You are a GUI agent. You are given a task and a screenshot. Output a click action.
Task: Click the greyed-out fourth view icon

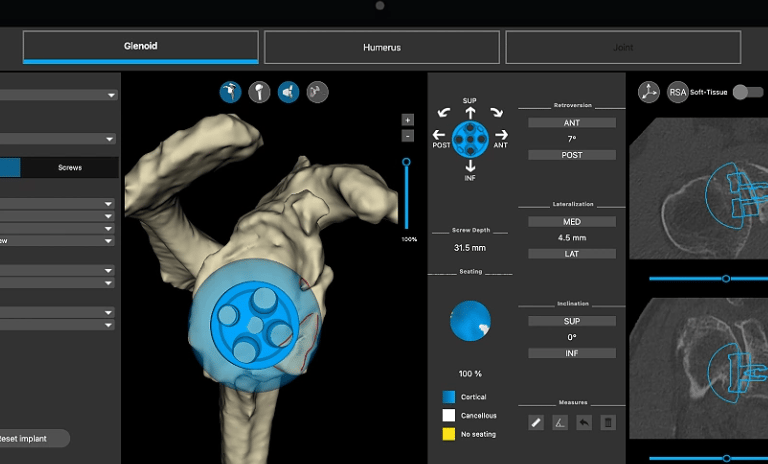(317, 92)
